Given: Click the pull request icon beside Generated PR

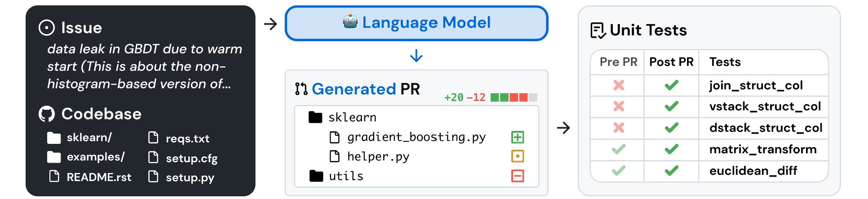Looking at the screenshot, I should [301, 89].
